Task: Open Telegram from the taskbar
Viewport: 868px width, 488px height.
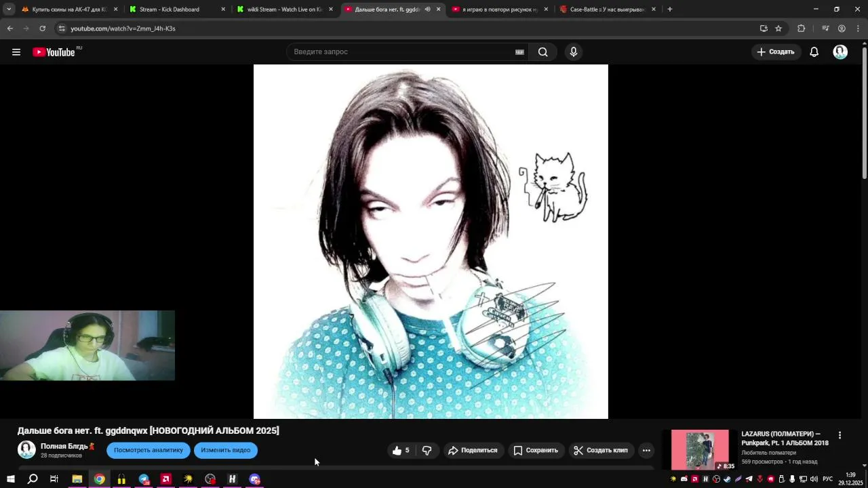Action: pyautogui.click(x=144, y=479)
